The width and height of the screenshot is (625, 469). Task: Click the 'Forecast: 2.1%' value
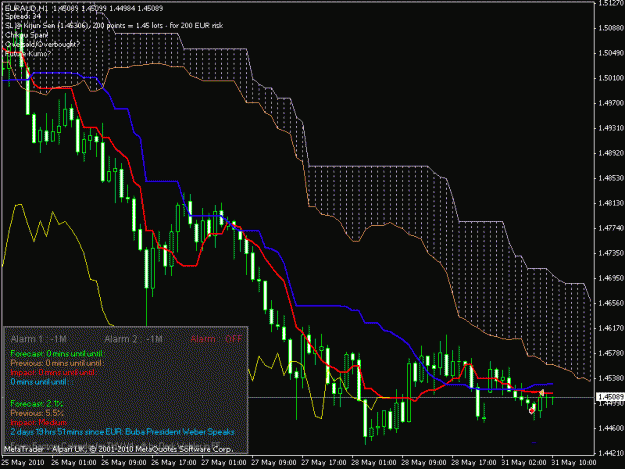[x=37, y=404]
